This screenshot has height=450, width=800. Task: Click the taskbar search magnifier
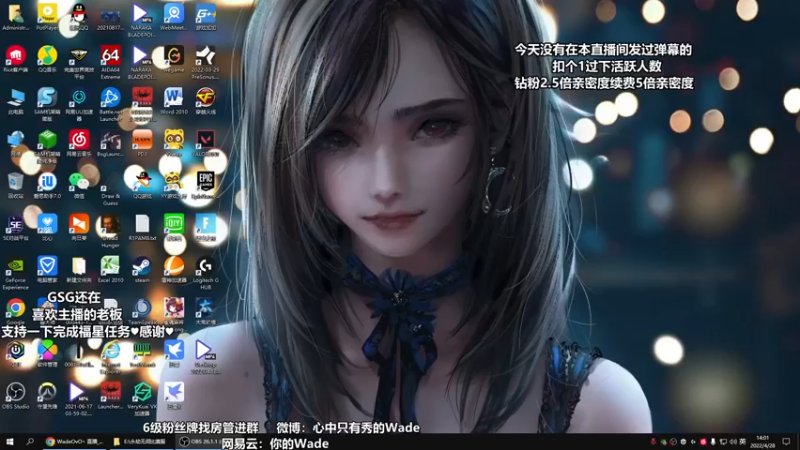[x=30, y=442]
